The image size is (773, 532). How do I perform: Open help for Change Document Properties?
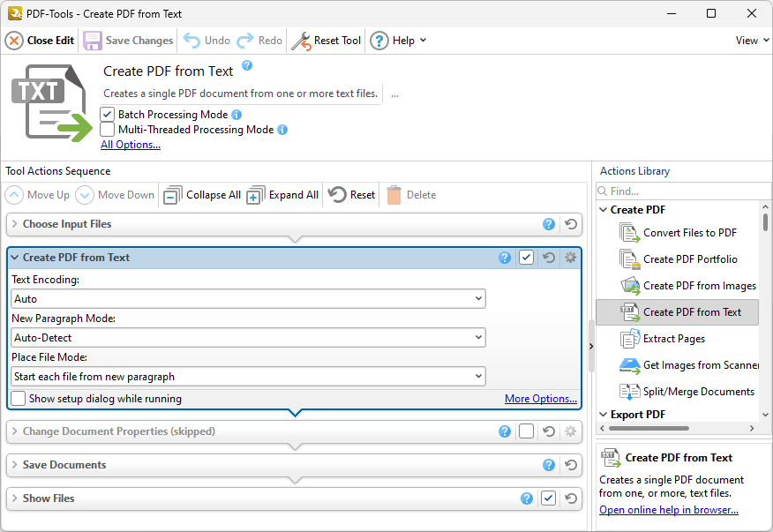505,431
